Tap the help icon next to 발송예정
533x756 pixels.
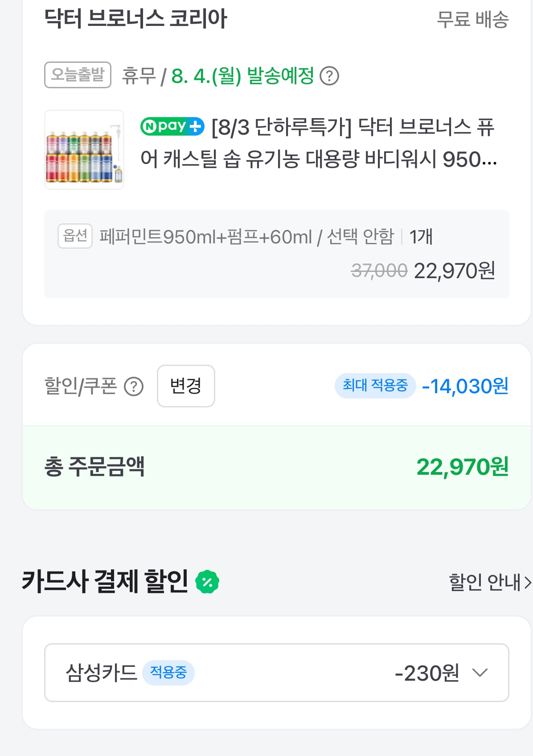click(330, 76)
